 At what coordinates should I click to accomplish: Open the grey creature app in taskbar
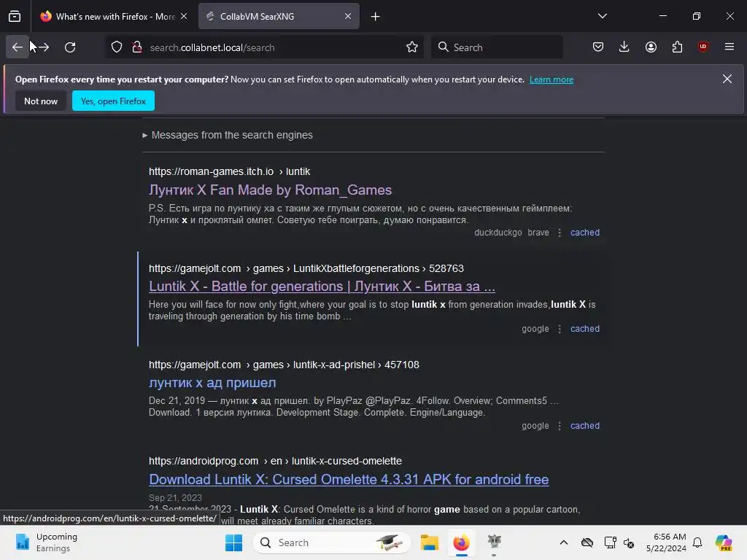(494, 542)
